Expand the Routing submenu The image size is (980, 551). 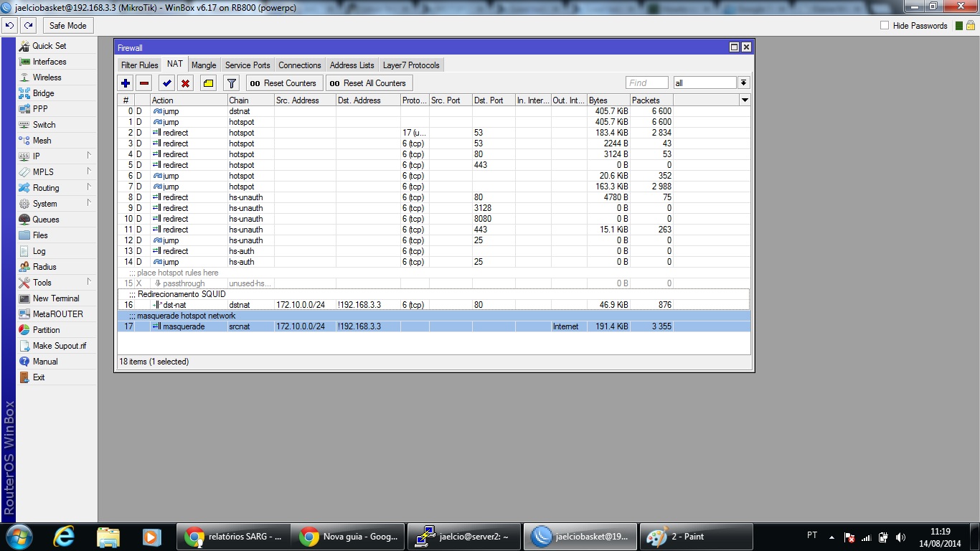(x=57, y=188)
